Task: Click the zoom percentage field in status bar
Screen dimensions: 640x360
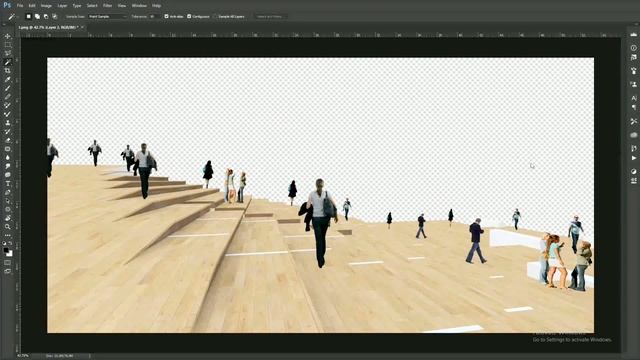Action: coord(23,356)
